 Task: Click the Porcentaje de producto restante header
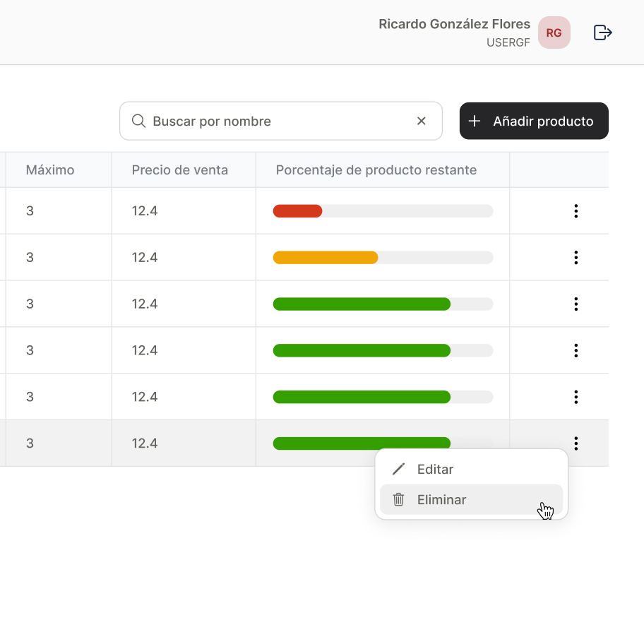click(x=376, y=170)
